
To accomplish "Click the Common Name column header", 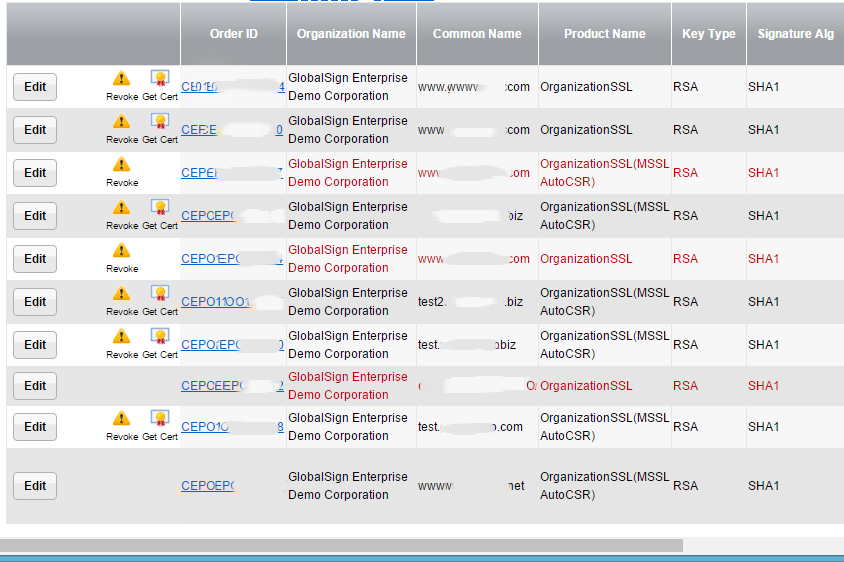I will 477,34.
